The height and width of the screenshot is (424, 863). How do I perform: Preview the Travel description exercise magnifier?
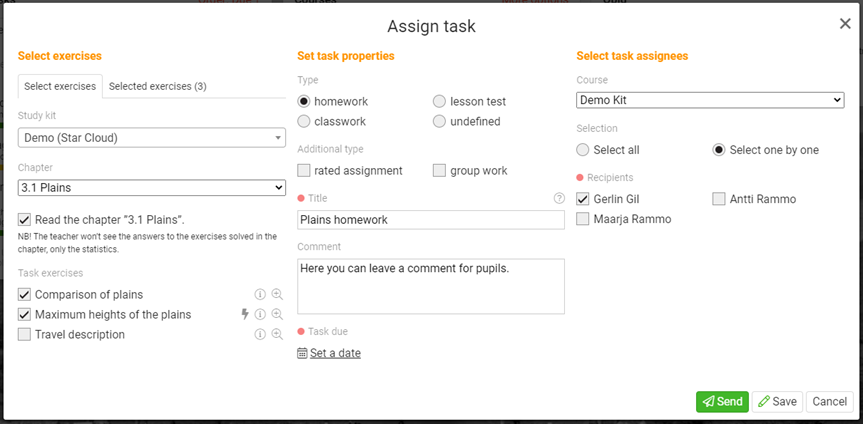coord(277,335)
